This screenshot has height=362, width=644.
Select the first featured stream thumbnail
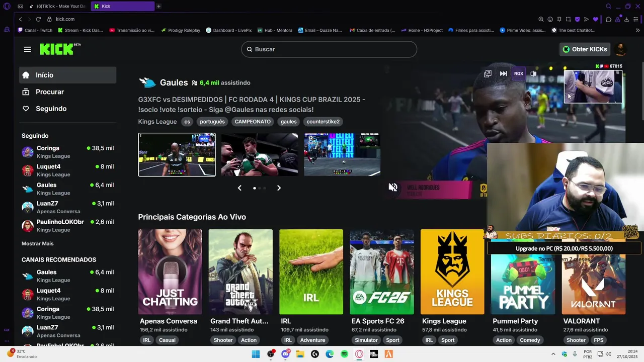tap(177, 155)
